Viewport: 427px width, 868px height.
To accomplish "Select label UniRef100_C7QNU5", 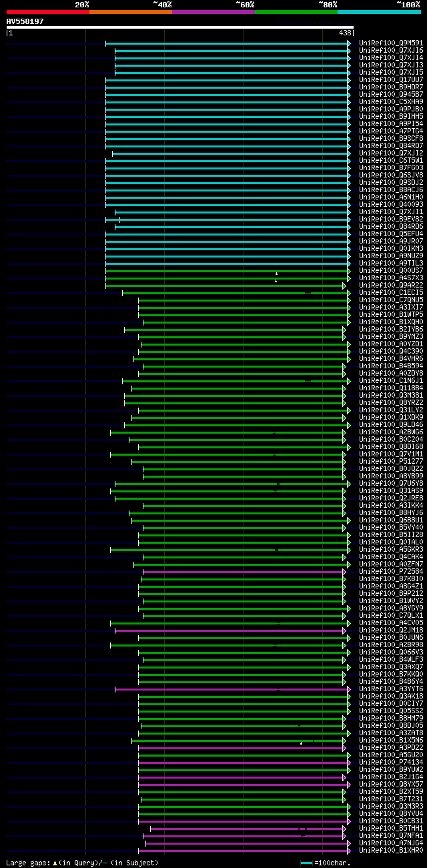I will pos(391,300).
